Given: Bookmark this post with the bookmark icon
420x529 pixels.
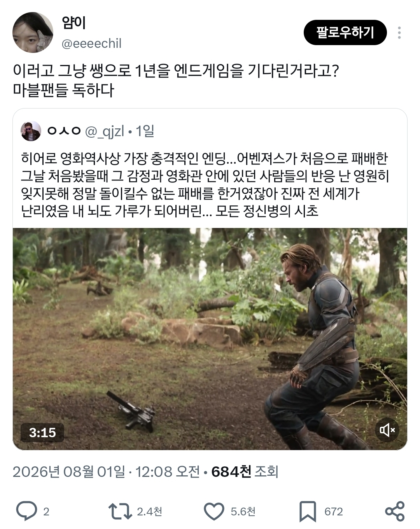Looking at the screenshot, I should point(308,511).
